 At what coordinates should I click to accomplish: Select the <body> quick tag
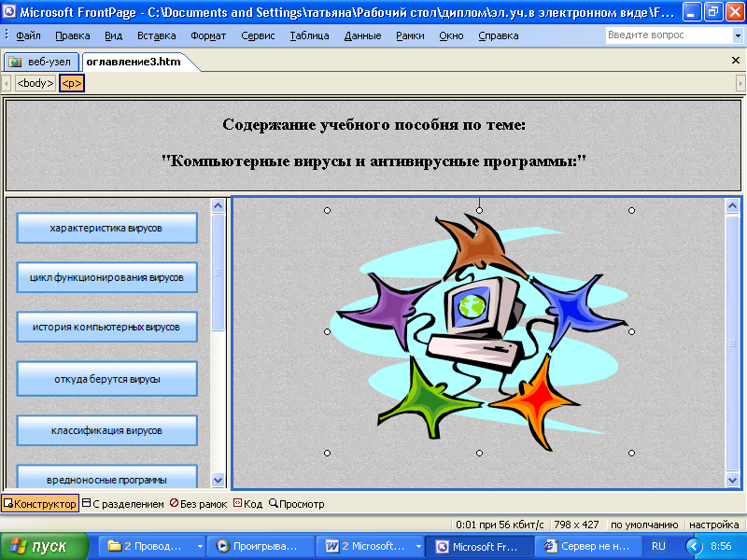[x=35, y=83]
